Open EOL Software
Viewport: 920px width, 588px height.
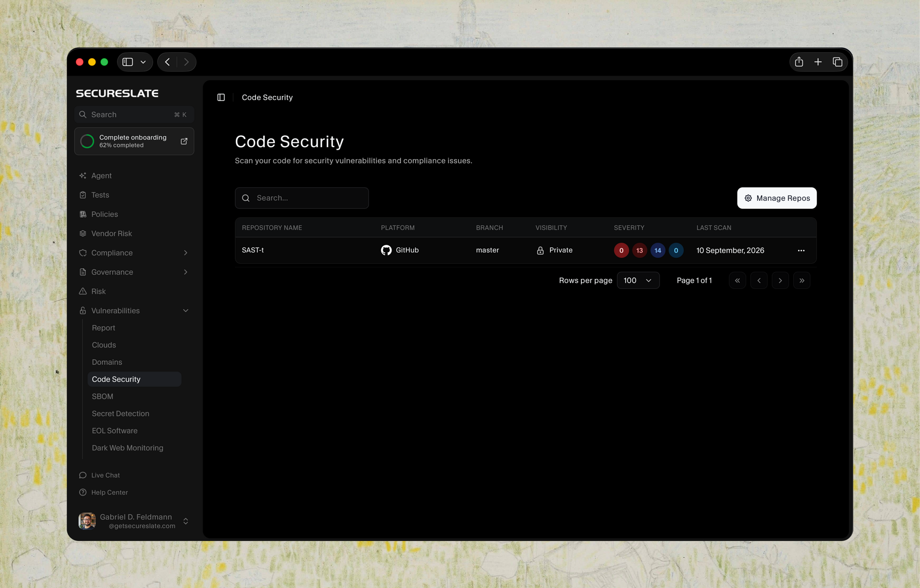point(115,431)
